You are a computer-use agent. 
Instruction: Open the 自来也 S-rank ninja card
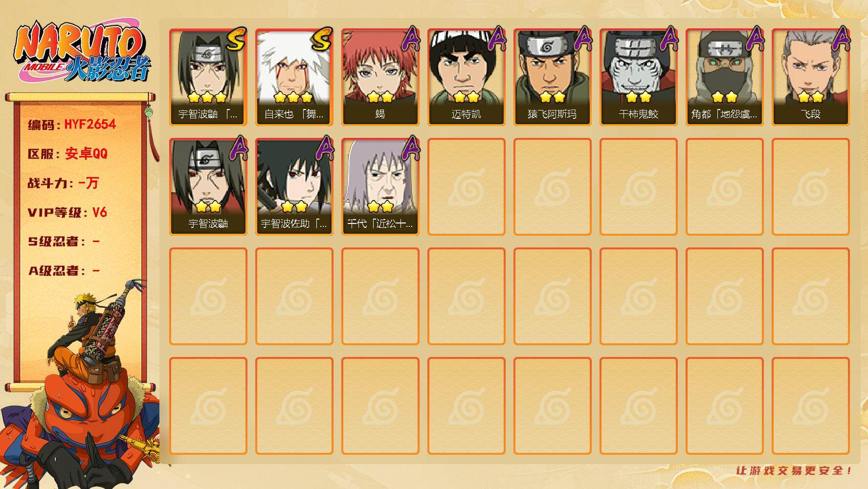pyautogui.click(x=294, y=77)
